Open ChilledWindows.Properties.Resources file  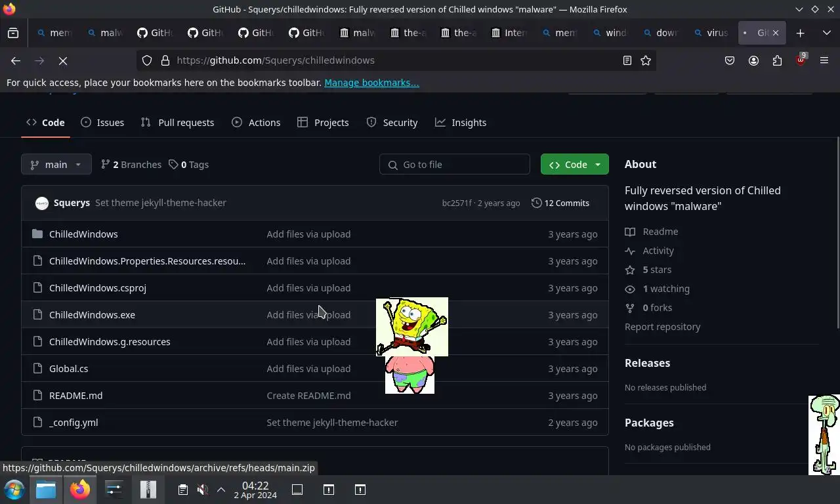coord(147,261)
